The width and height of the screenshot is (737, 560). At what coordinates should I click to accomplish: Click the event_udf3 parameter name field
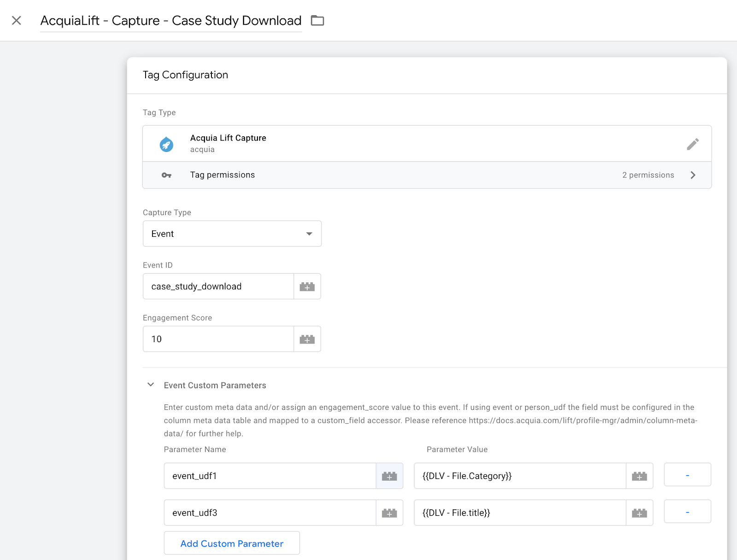coord(270,513)
